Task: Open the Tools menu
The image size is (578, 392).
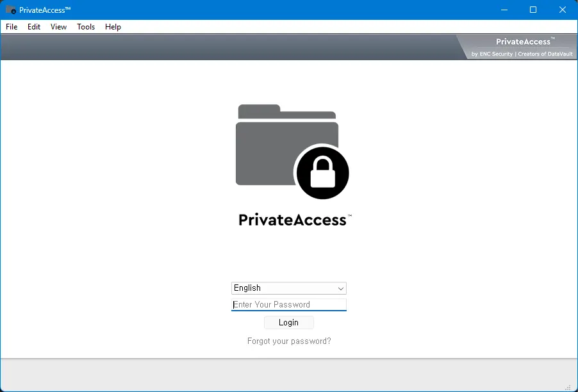Action: tap(86, 27)
